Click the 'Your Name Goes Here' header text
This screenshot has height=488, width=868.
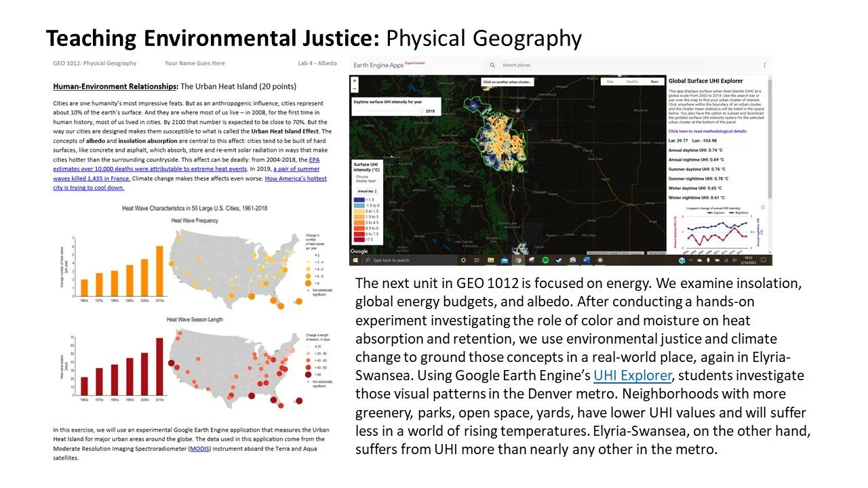[195, 63]
